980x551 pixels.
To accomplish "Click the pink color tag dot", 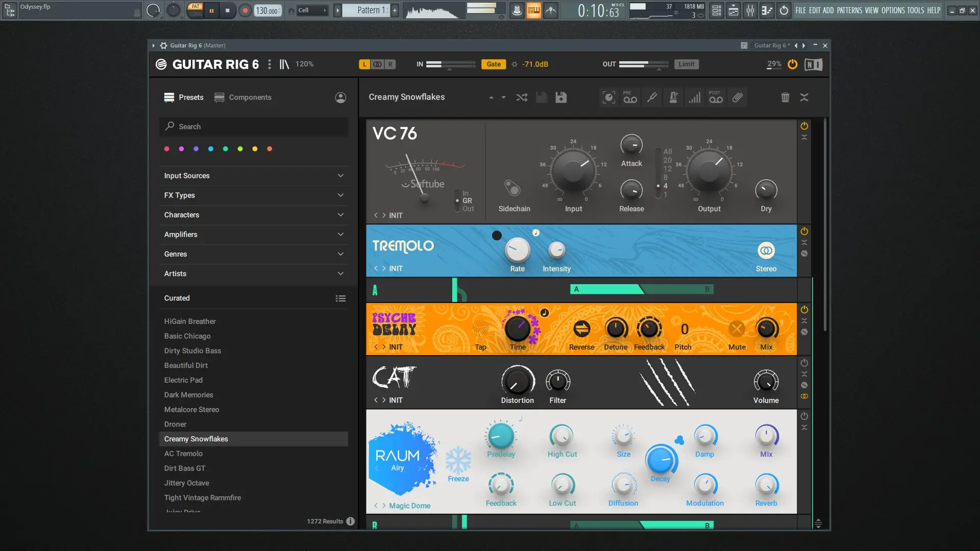I will 166,149.
